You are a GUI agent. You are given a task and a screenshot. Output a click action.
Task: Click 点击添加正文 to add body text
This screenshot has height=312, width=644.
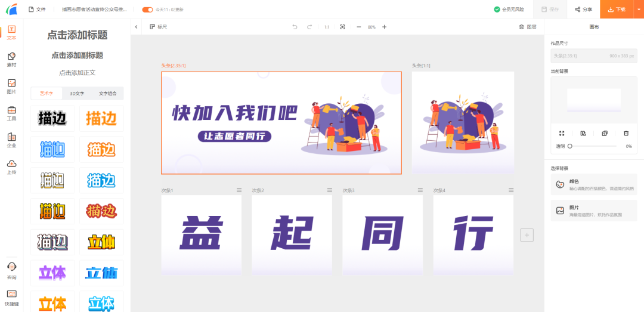[77, 73]
